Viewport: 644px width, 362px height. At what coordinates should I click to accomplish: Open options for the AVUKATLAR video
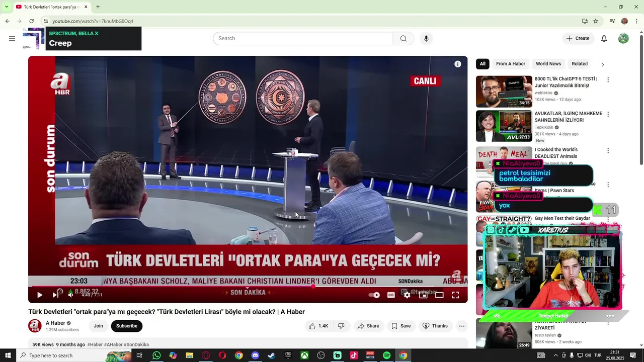[608, 114]
